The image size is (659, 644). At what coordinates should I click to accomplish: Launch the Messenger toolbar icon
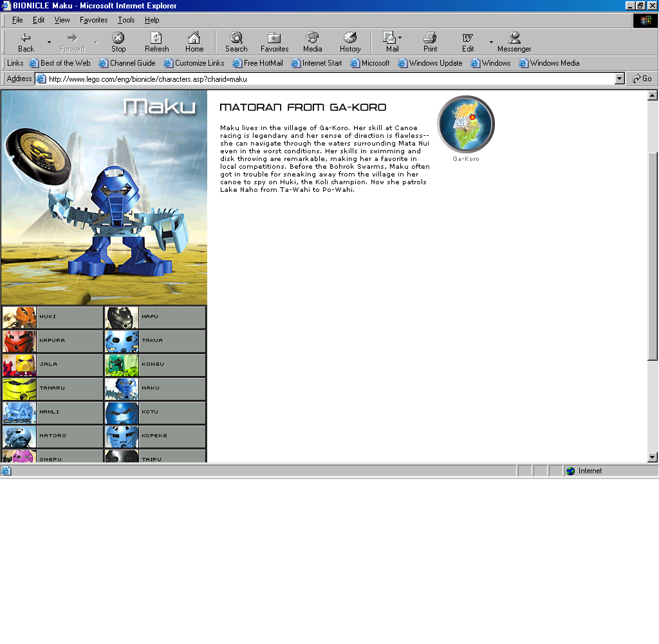(x=514, y=38)
